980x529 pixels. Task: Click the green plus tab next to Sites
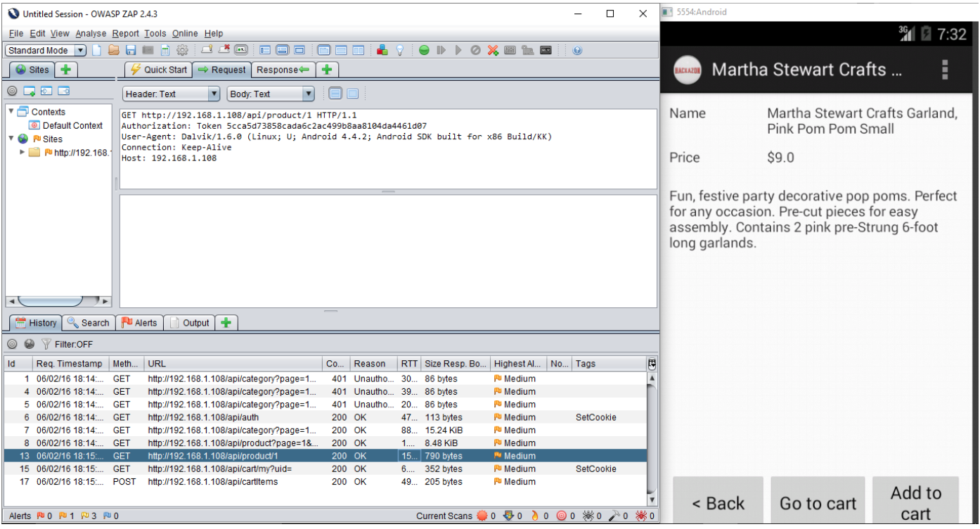tap(65, 70)
